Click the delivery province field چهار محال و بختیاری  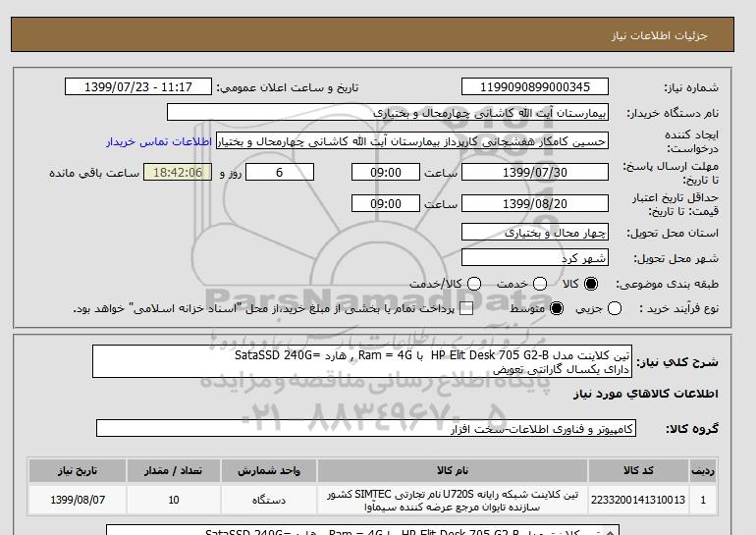(535, 233)
